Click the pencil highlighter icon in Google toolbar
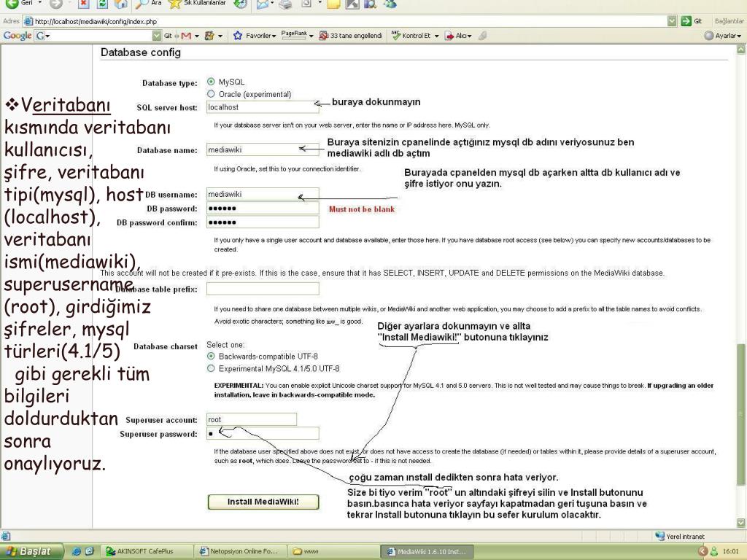Viewport: 747px width, 560px height. click(x=482, y=36)
